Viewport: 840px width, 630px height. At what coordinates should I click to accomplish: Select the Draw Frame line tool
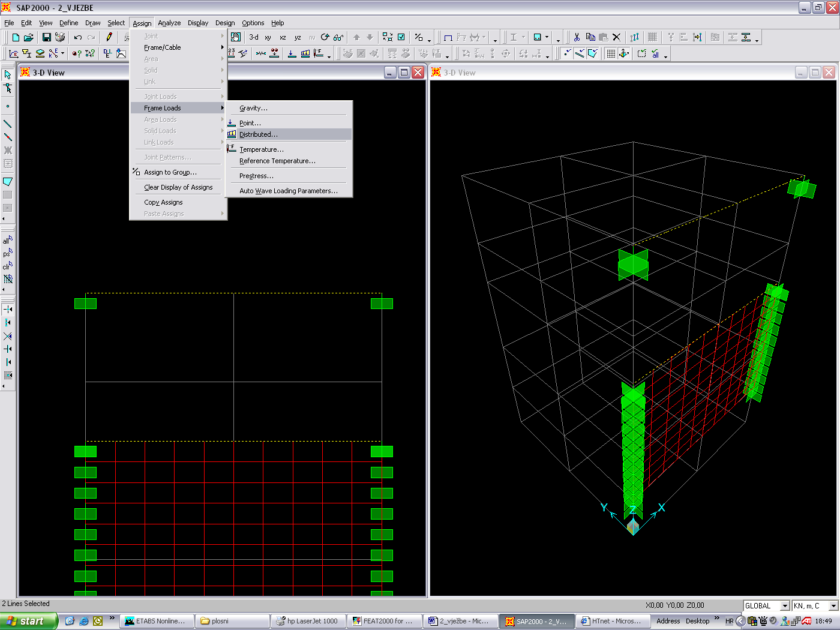[8, 124]
